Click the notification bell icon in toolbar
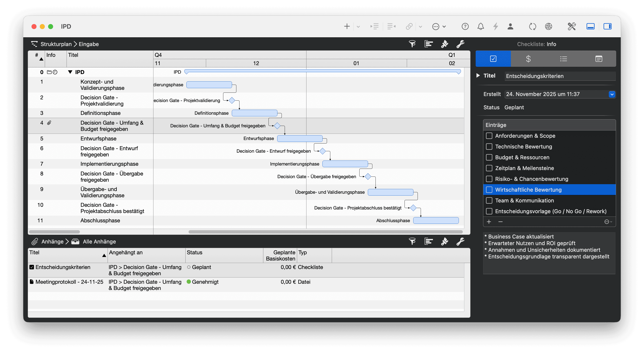Viewport: 644px width, 353px height. click(x=480, y=27)
